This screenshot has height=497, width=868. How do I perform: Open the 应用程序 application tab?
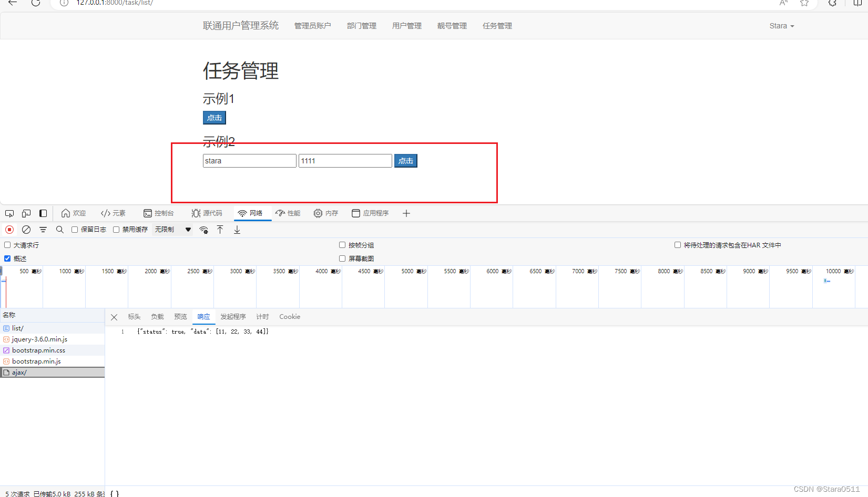coord(370,213)
